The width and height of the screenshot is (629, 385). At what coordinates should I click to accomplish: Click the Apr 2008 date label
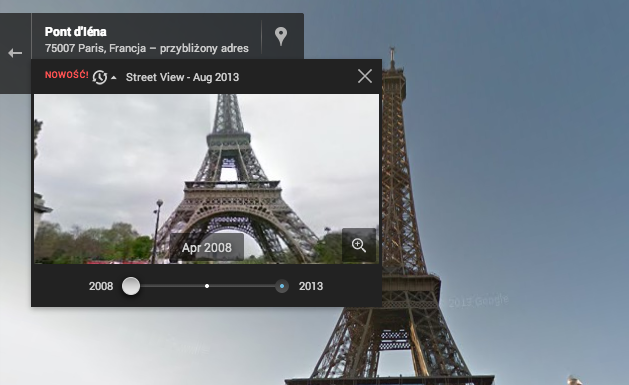[x=207, y=247]
